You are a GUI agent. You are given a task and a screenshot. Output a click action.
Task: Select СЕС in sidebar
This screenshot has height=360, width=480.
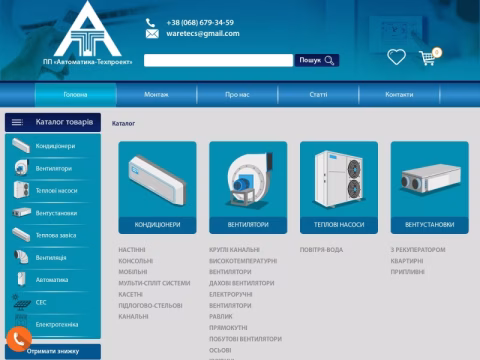coord(41,302)
